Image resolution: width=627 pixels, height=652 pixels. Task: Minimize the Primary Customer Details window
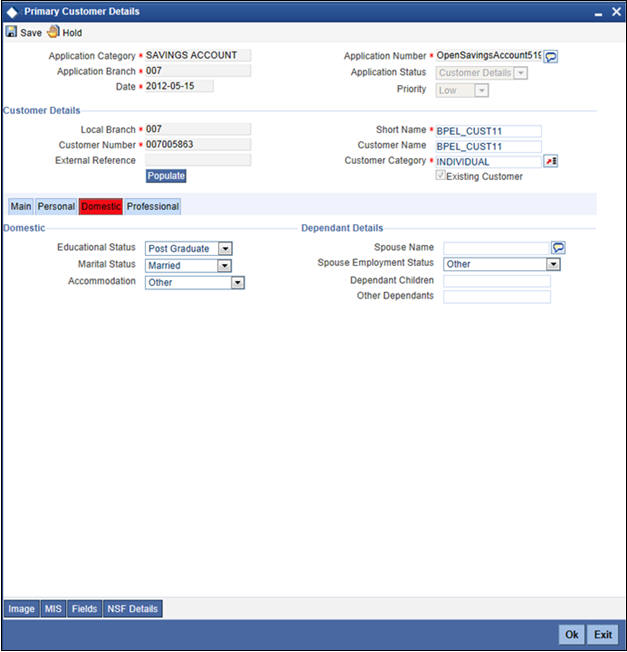(598, 13)
